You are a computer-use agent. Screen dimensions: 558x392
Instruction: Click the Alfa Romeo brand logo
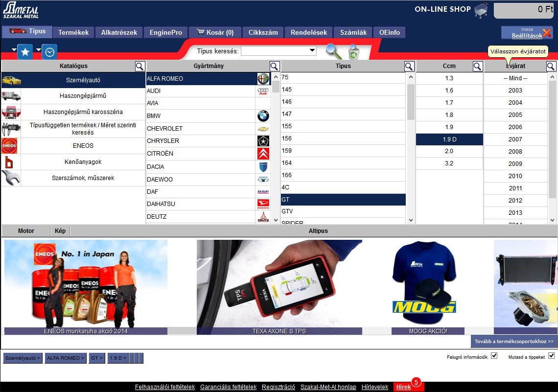[x=263, y=79]
